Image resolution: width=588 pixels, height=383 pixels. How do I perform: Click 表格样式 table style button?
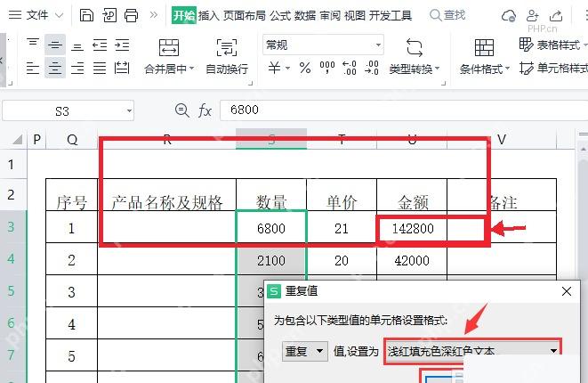coord(552,45)
